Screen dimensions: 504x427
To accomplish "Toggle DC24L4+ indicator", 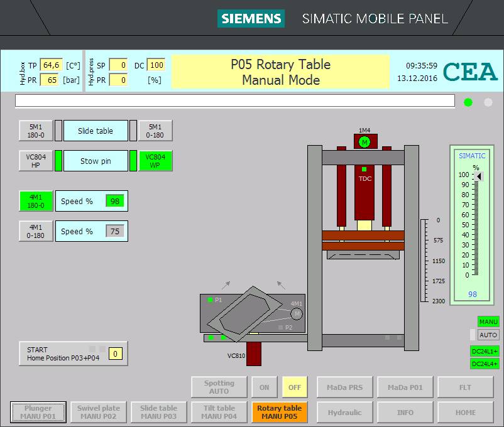I will click(x=485, y=364).
